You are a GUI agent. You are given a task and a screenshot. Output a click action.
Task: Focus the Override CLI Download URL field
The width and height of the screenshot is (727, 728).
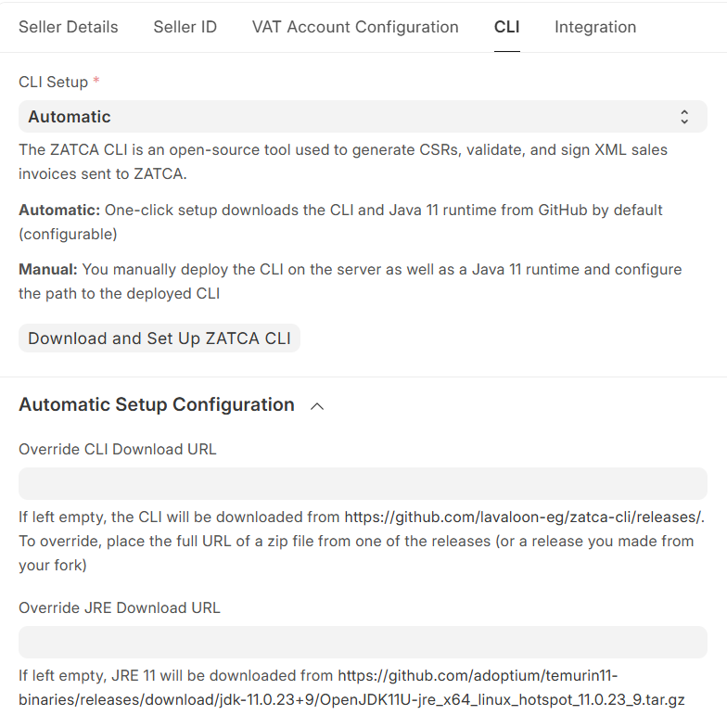pos(363,484)
